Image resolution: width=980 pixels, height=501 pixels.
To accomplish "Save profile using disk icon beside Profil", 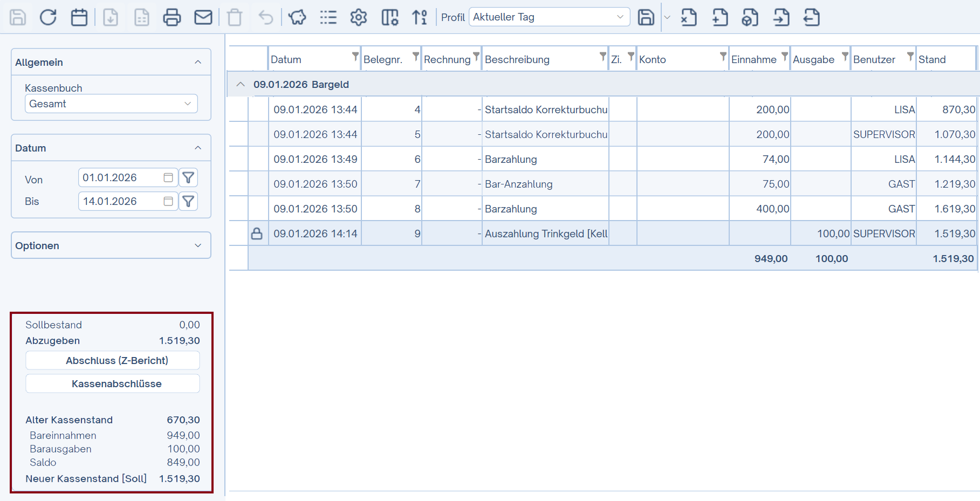I will coord(646,17).
